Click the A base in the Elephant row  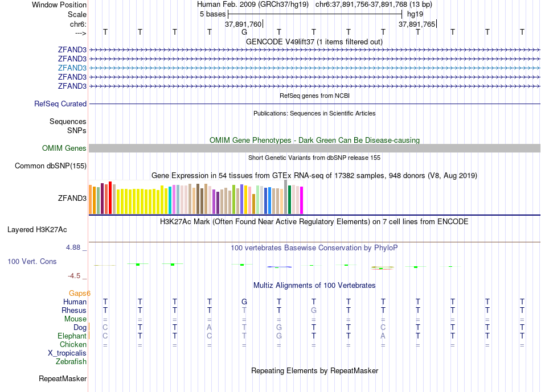pos(383,336)
